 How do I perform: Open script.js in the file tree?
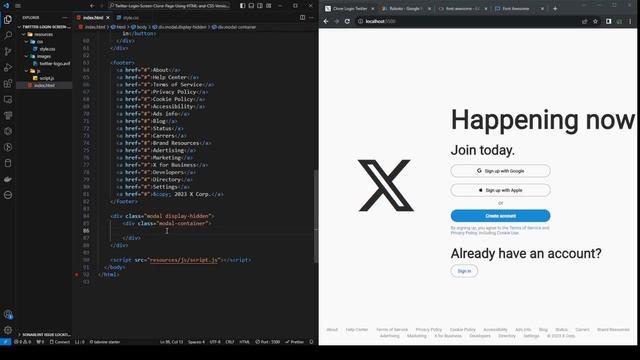pyautogui.click(x=47, y=78)
